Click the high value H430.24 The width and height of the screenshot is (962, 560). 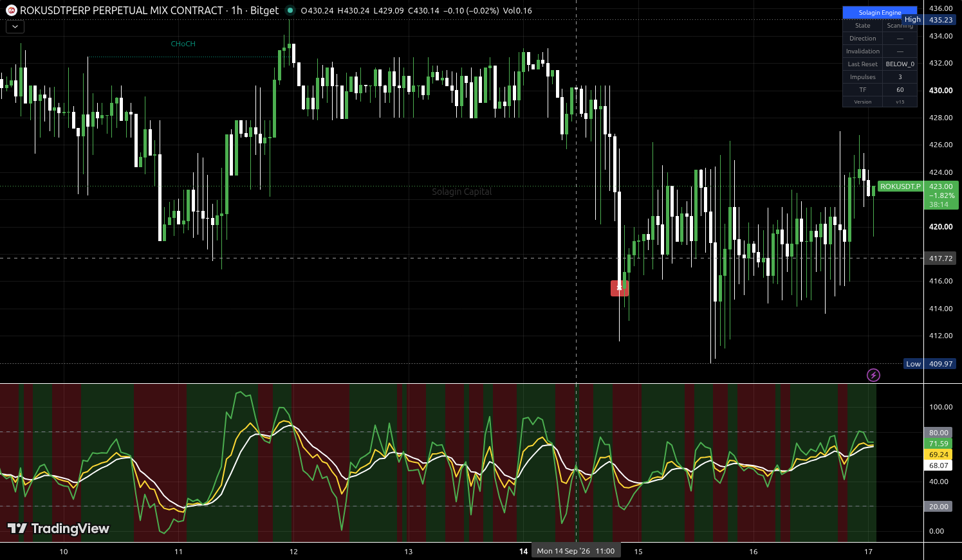(353, 10)
